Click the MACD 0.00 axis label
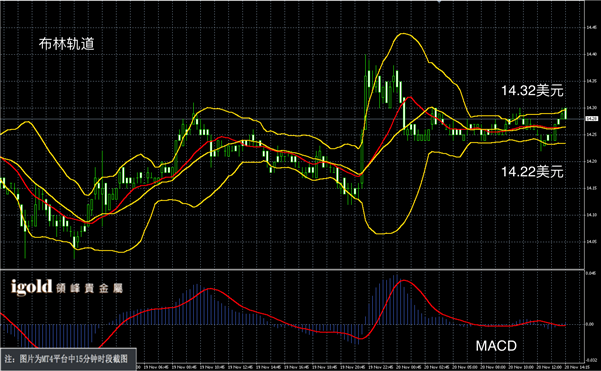 pyautogui.click(x=590, y=324)
